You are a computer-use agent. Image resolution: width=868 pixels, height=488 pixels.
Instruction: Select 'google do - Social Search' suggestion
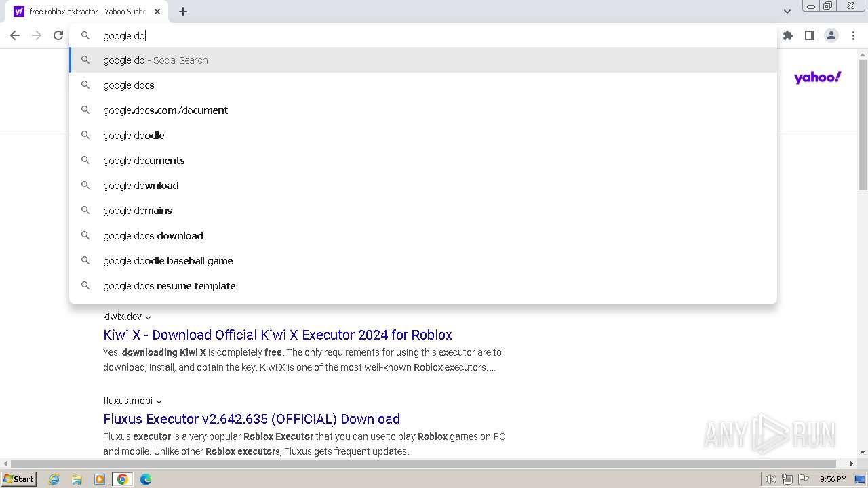(423, 60)
